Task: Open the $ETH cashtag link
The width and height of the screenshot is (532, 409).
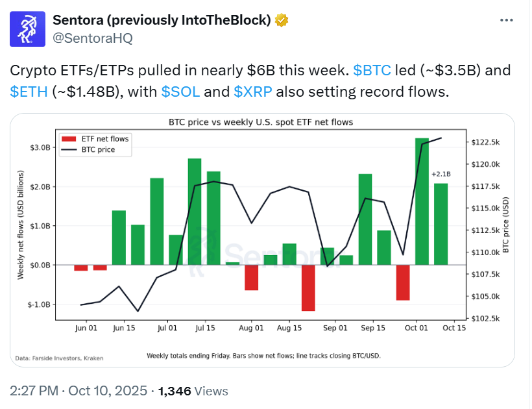Action: pos(29,92)
